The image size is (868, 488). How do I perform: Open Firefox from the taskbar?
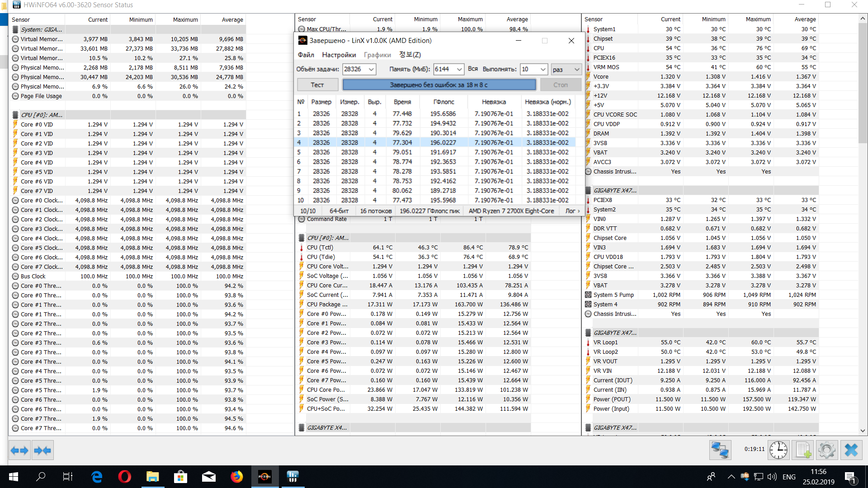236,476
